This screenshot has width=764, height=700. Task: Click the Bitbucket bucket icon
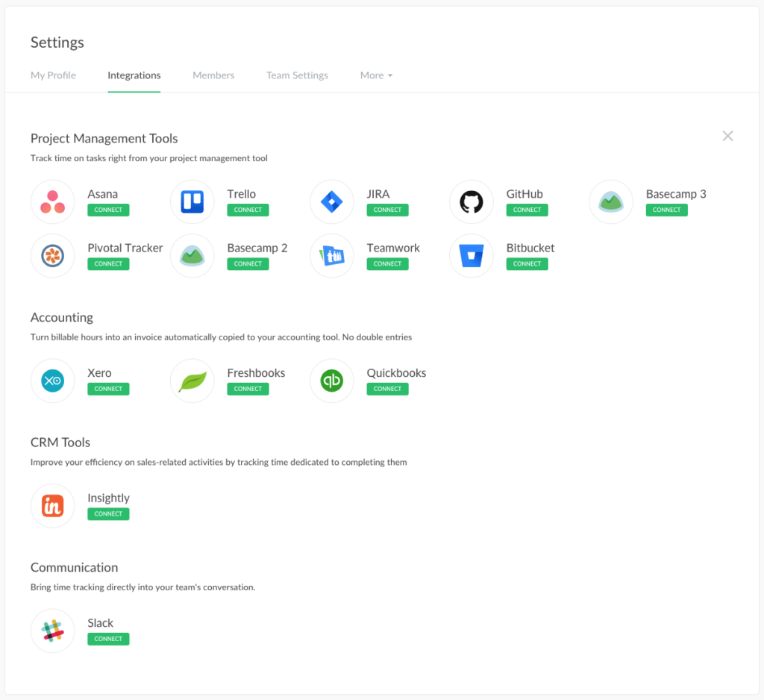pyautogui.click(x=471, y=256)
